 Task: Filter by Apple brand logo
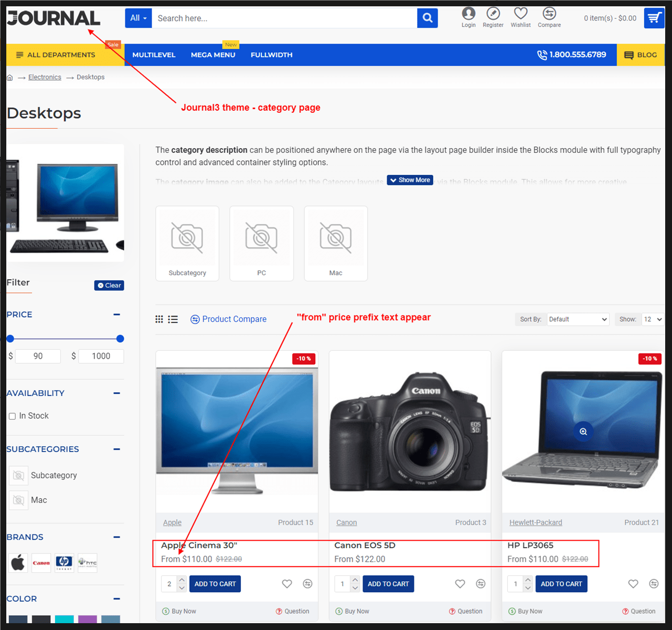[18, 563]
